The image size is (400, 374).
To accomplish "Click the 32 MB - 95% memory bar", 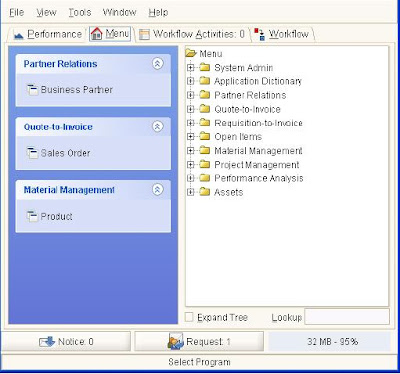I will tap(329, 341).
